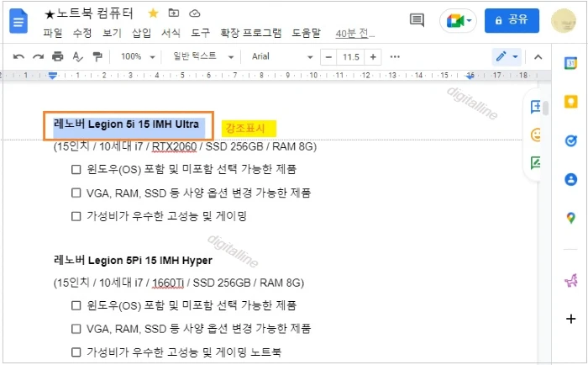Open the 서식 menu
The width and height of the screenshot is (588, 365).
171,33
